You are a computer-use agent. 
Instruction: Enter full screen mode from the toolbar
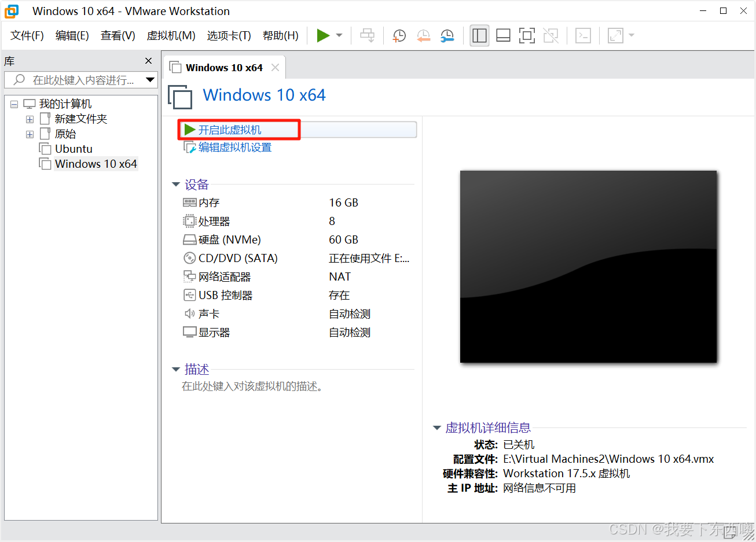[x=527, y=36]
